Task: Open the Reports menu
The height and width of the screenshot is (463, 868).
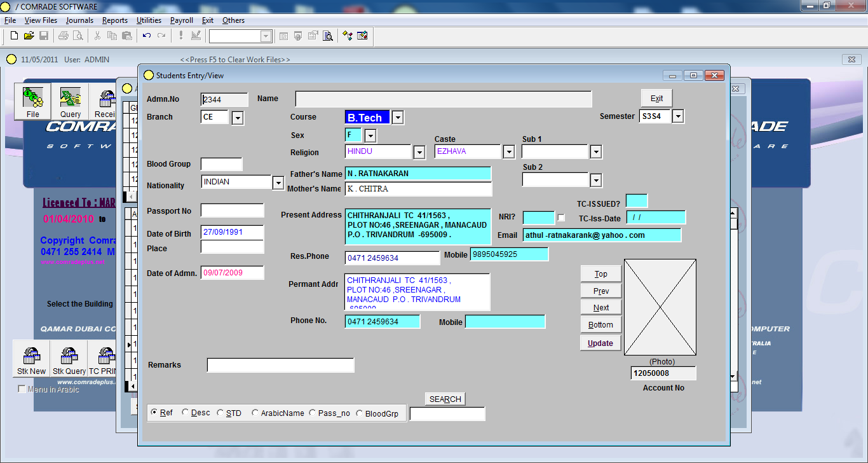Action: [x=115, y=20]
